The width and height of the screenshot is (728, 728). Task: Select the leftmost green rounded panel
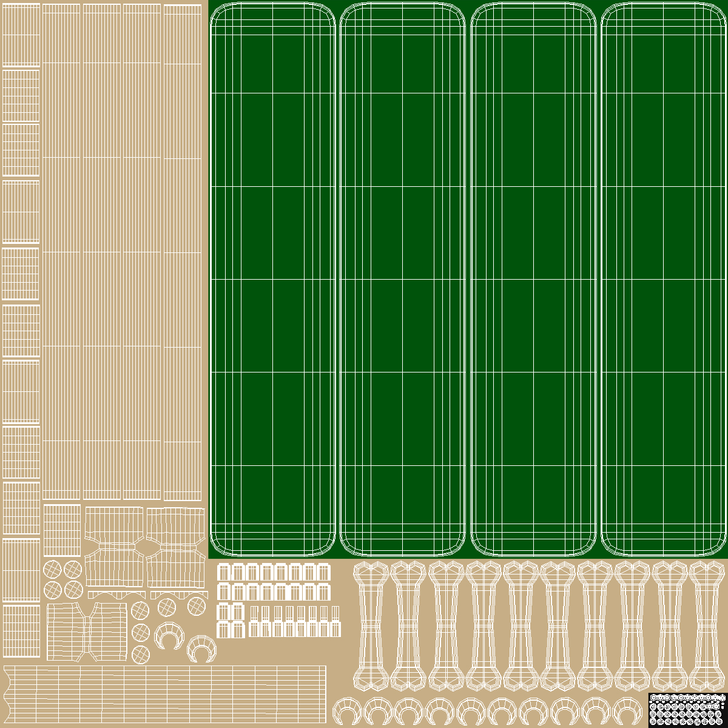click(x=272, y=279)
